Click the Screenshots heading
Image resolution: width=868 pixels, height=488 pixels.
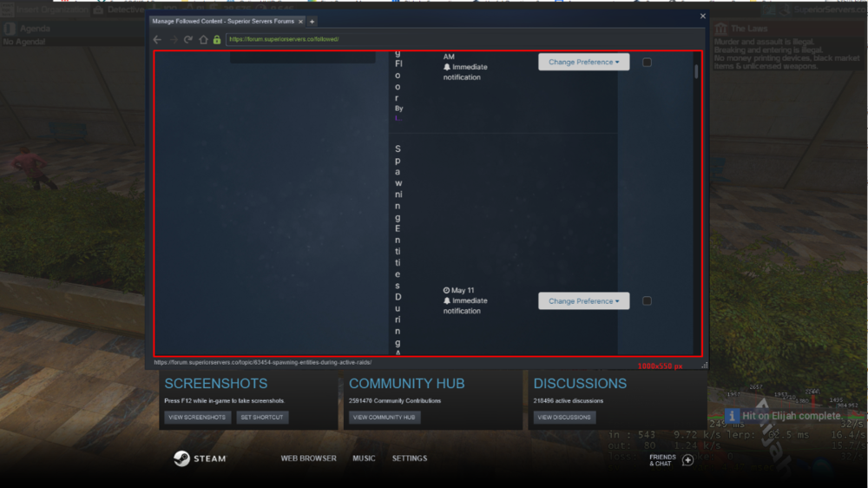click(x=216, y=383)
